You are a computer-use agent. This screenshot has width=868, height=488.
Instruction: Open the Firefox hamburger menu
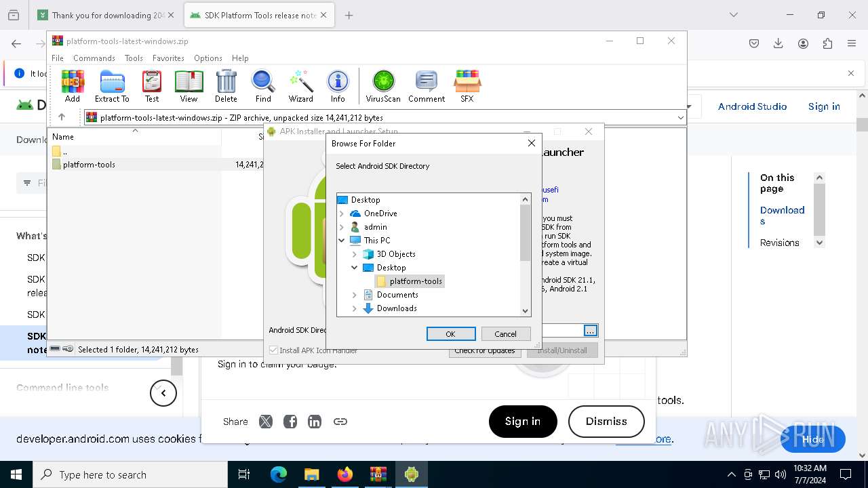click(852, 43)
